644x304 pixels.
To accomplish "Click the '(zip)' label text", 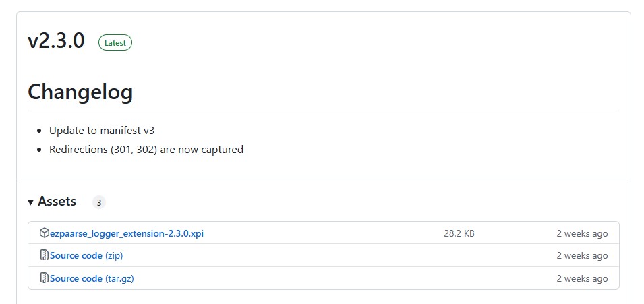I will coord(114,255).
